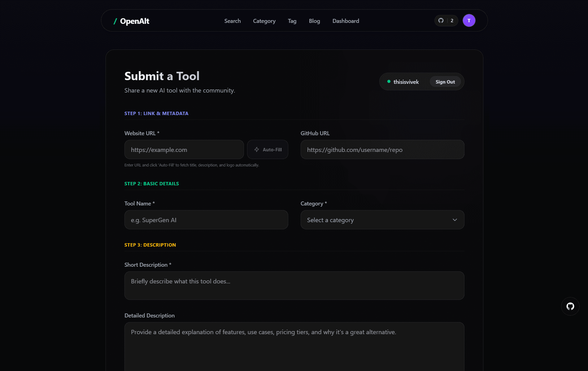Click the Step 1: Link & Metadata heading
Image resolution: width=588 pixels, height=371 pixels.
pos(156,113)
